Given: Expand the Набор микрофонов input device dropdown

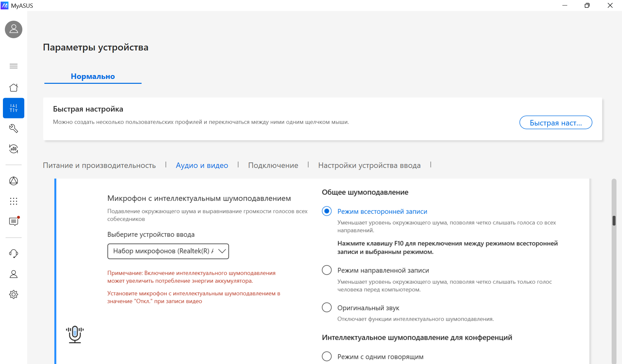Looking at the screenshot, I should (168, 251).
